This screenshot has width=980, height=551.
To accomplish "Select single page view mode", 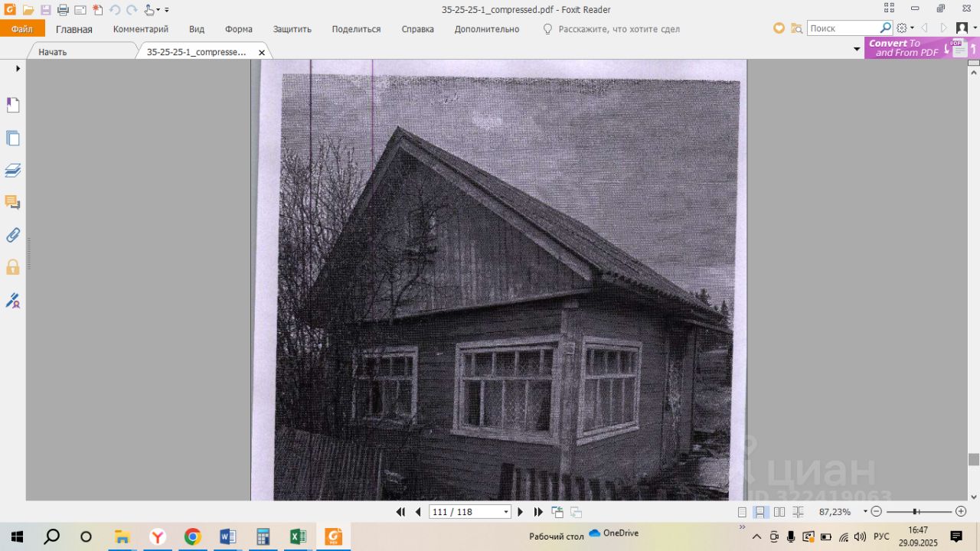I will coord(742,512).
